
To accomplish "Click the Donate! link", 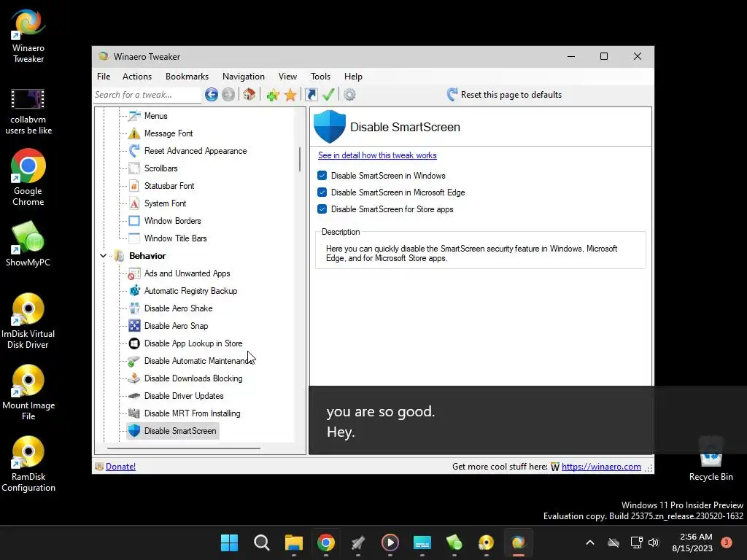I will (x=120, y=467).
